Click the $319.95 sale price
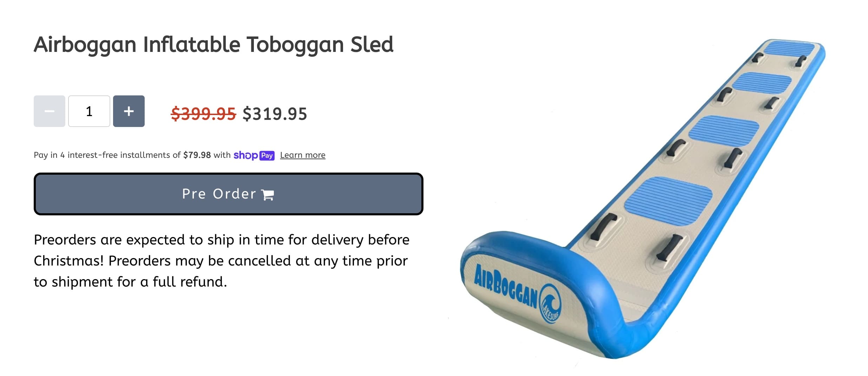This screenshot has width=868, height=376. (x=275, y=114)
